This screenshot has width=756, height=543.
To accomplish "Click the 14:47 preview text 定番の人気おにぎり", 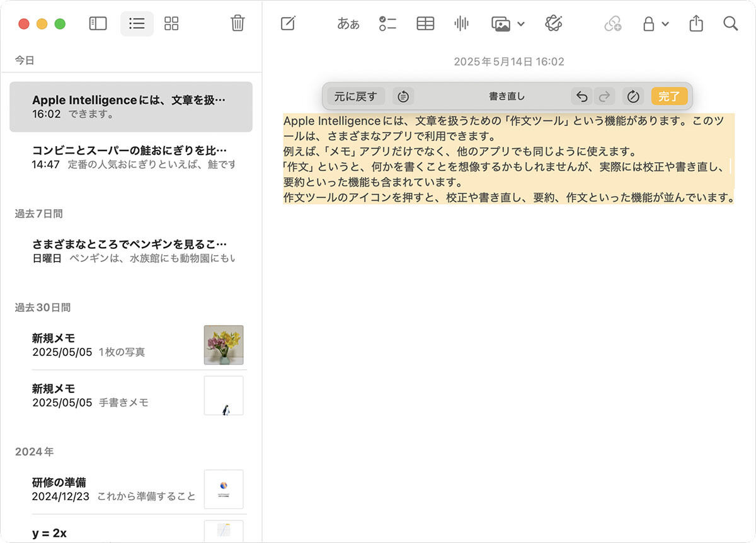I will [x=152, y=164].
